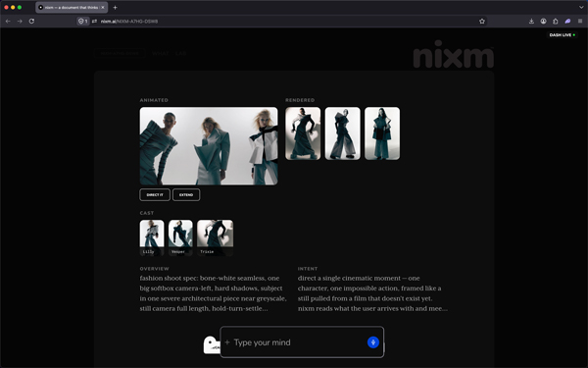Open the WHAT nav item

pyautogui.click(x=161, y=53)
